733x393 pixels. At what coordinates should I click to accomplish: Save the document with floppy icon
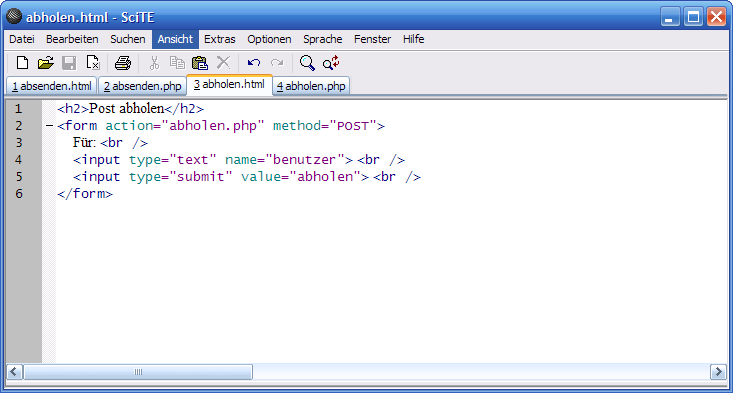point(69,63)
